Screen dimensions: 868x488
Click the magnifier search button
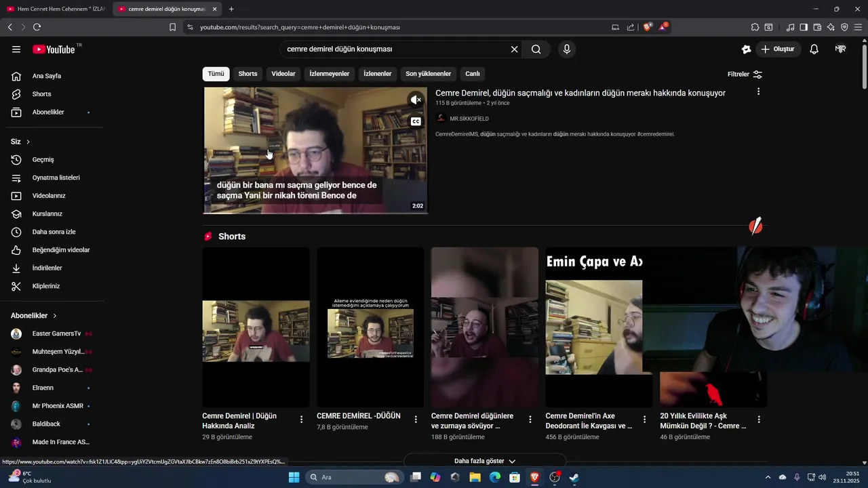point(536,49)
